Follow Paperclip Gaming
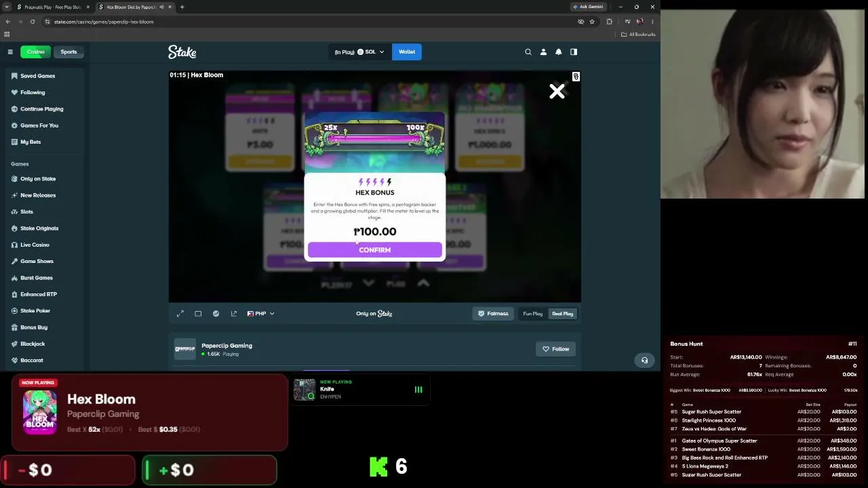 pos(555,349)
